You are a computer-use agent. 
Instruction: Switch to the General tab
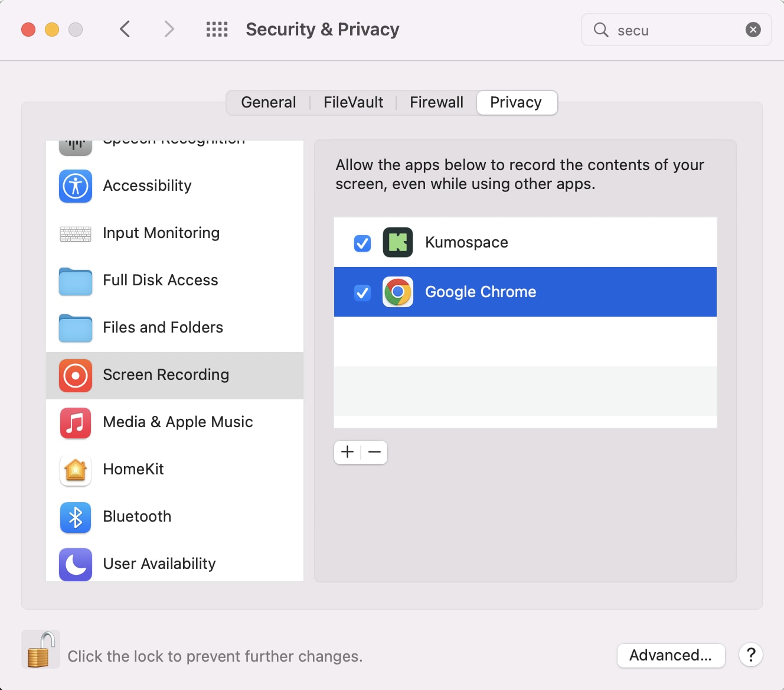coord(269,103)
